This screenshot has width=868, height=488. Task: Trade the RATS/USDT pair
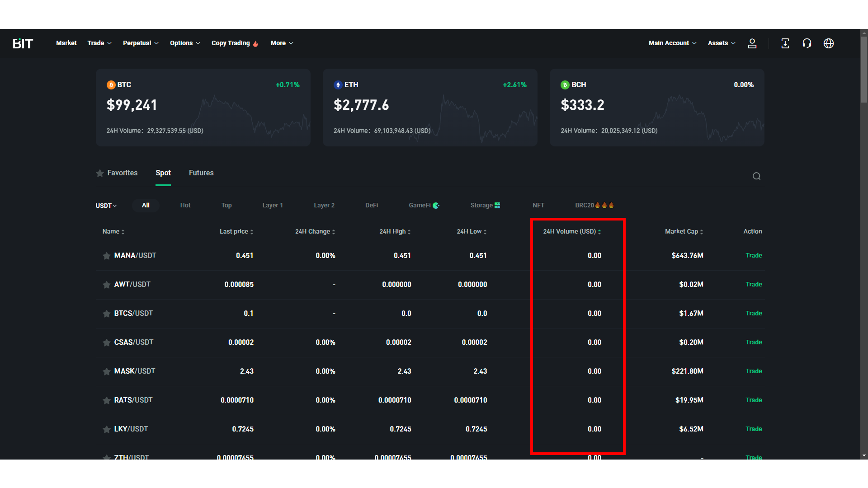pos(754,400)
